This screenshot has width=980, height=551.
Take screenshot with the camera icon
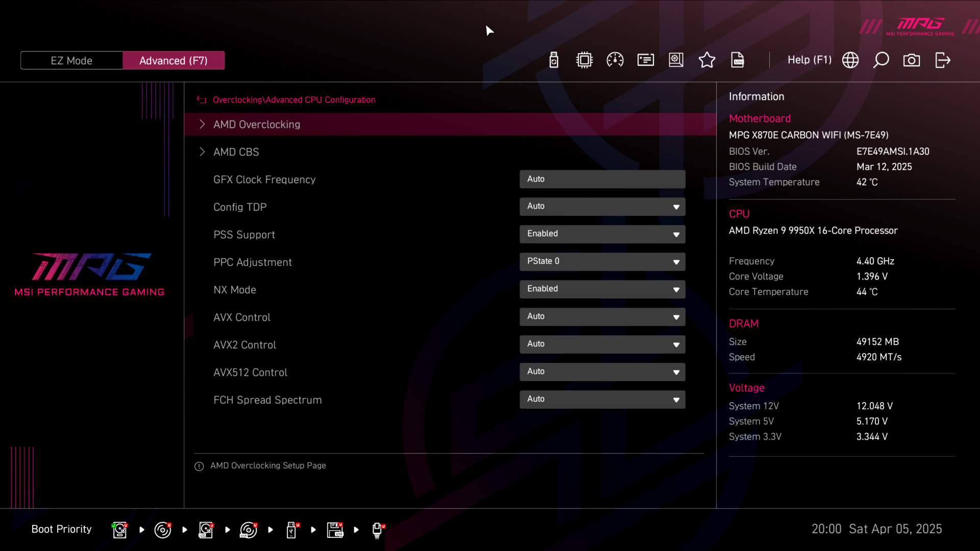(912, 60)
